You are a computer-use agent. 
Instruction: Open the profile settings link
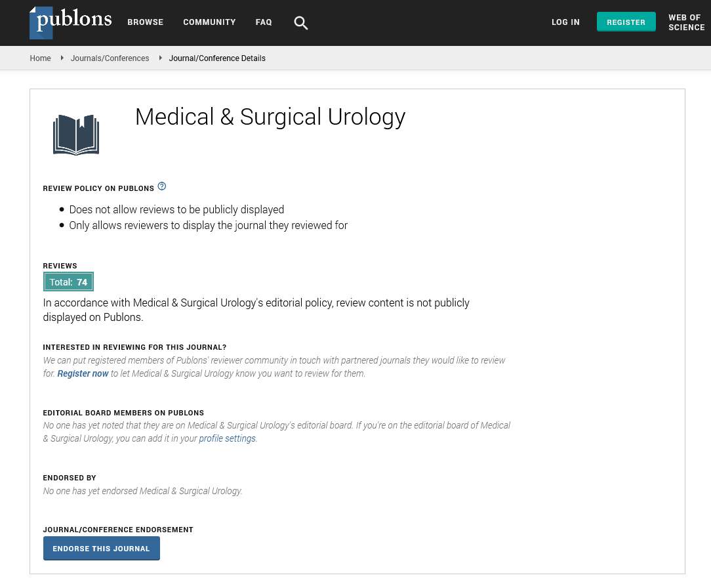point(227,438)
